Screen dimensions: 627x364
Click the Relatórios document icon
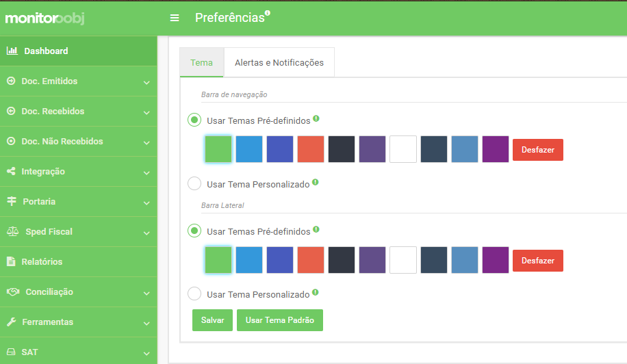(11, 261)
